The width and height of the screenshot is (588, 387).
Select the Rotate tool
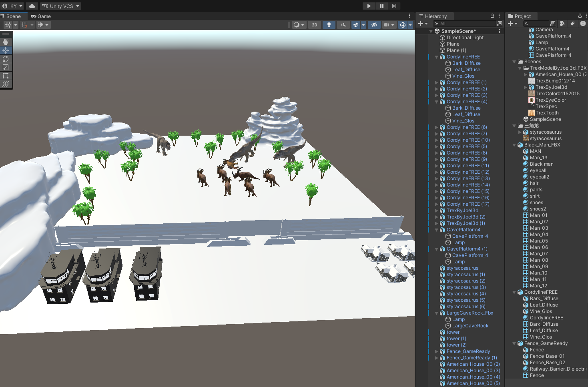(6, 59)
